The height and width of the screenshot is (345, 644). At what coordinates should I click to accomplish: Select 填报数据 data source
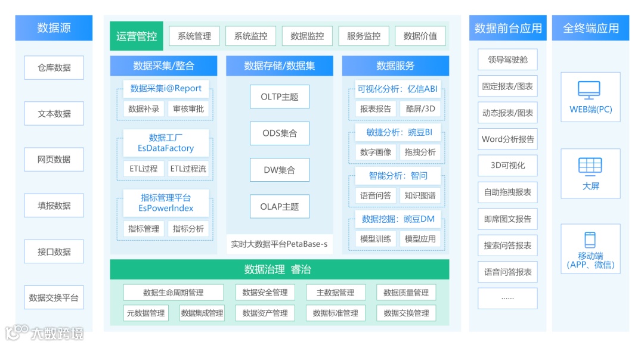(54, 206)
